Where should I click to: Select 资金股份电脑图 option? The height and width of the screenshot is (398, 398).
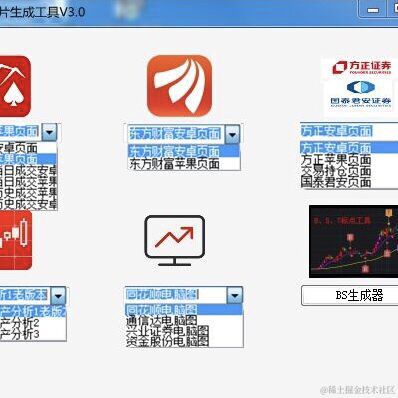click(x=184, y=341)
